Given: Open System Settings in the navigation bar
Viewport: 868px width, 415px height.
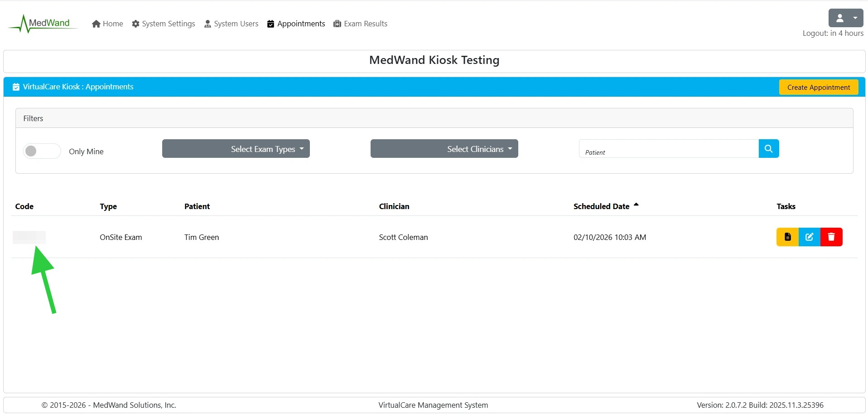Looking at the screenshot, I should click(164, 24).
